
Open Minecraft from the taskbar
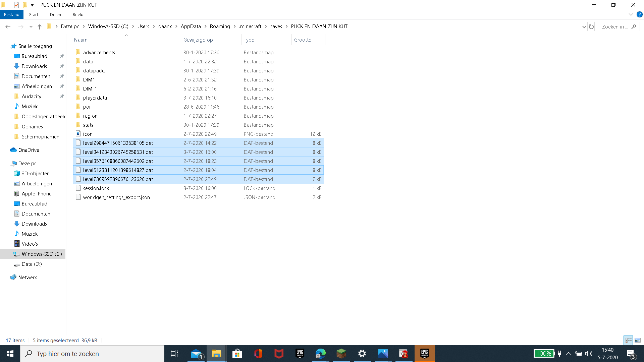pyautogui.click(x=341, y=354)
